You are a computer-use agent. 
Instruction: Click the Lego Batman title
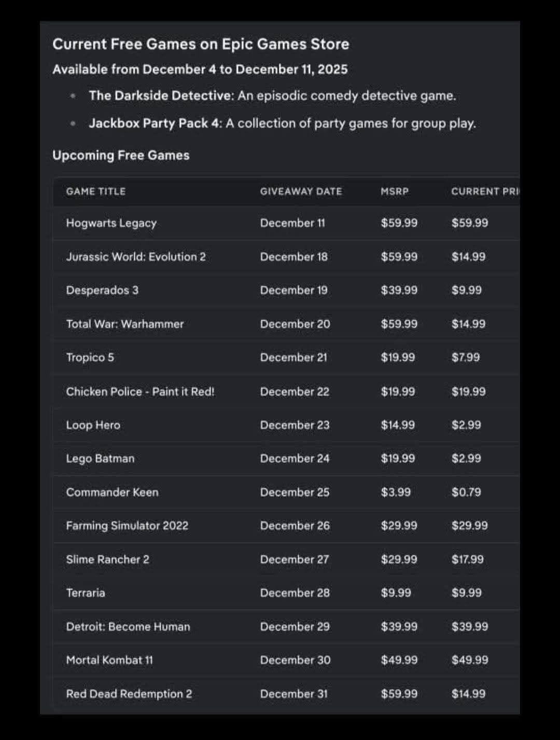[100, 459]
